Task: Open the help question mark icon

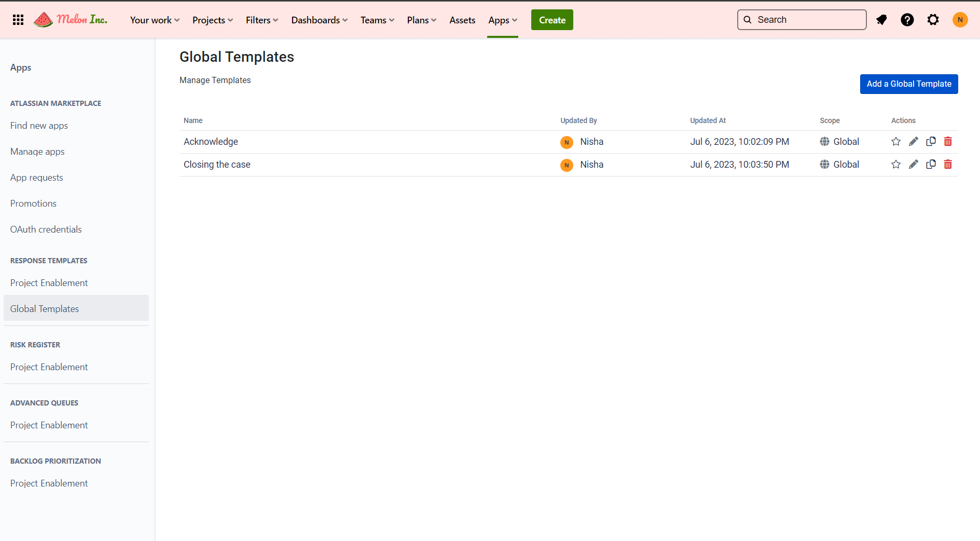Action: [907, 20]
